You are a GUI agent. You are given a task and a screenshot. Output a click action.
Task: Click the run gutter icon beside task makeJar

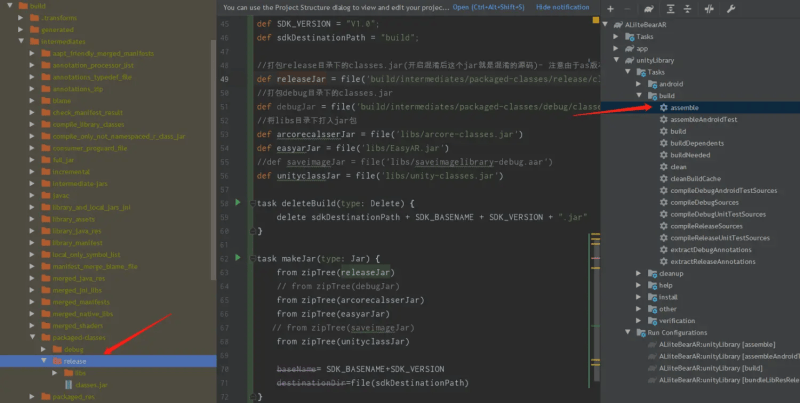[237, 257]
